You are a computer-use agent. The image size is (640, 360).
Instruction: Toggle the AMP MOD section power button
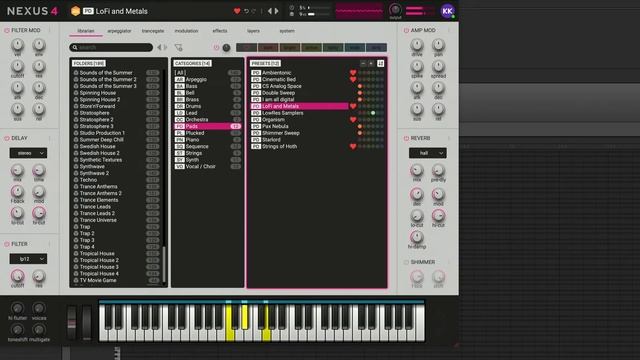point(406,30)
